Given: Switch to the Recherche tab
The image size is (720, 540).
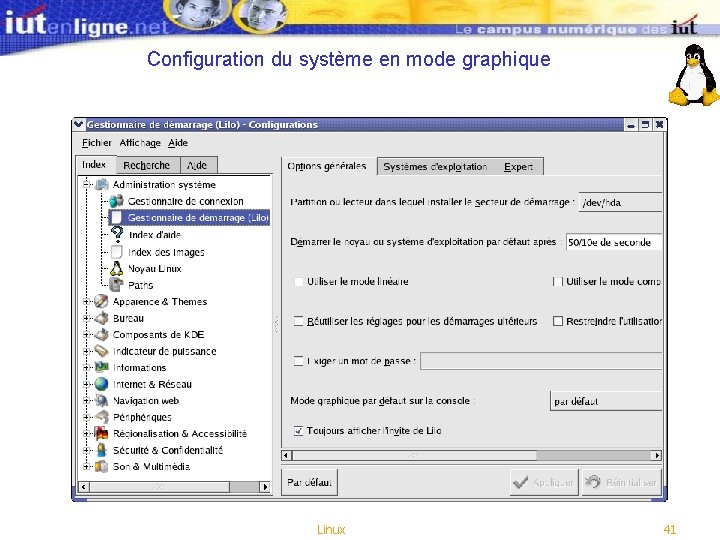Looking at the screenshot, I should coord(146,165).
